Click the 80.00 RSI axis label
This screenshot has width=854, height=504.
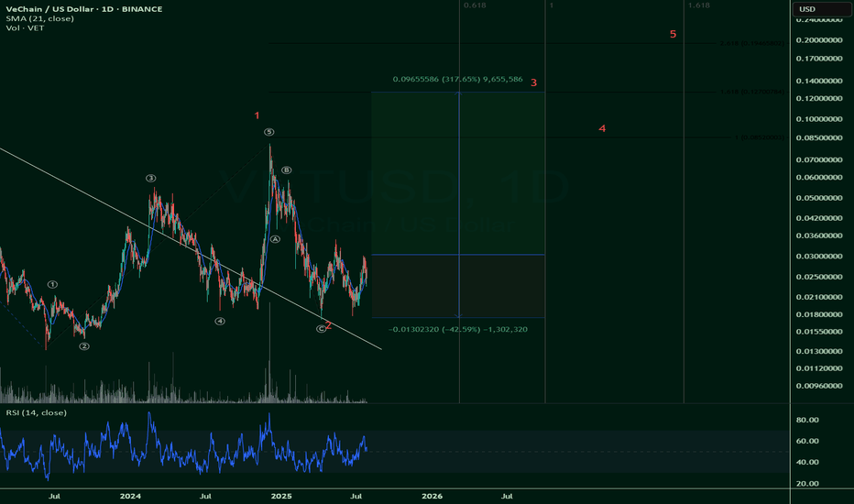(807, 420)
